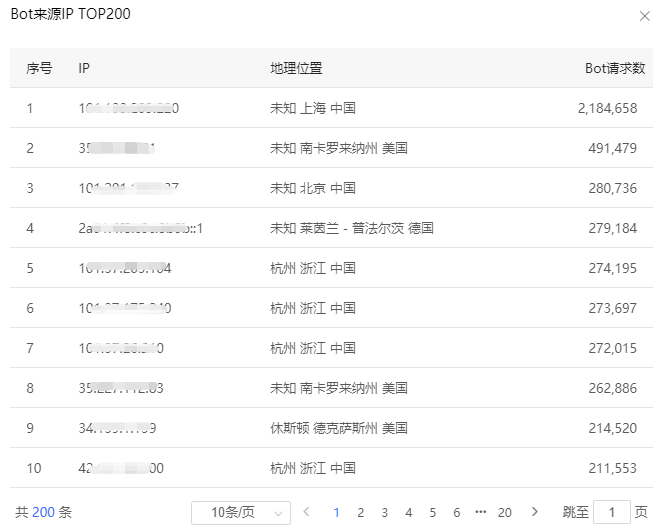663x531 pixels.
Task: Click the blurred IP in row 10
Action: (x=121, y=468)
